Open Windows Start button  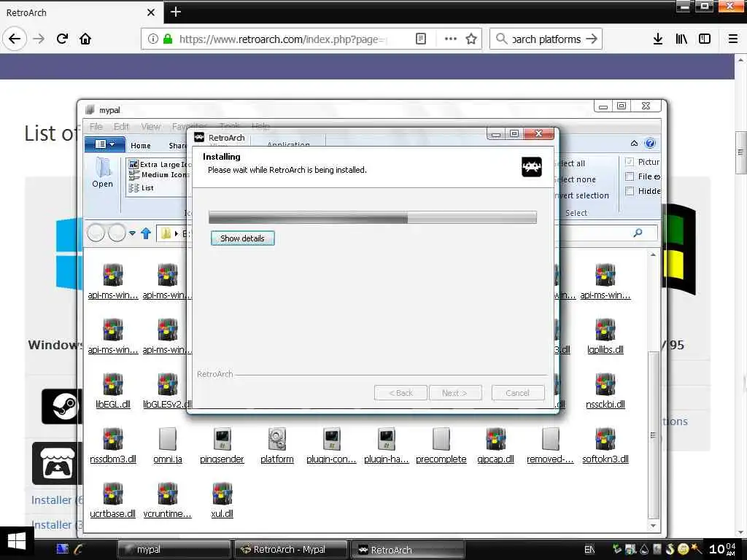click(17, 542)
